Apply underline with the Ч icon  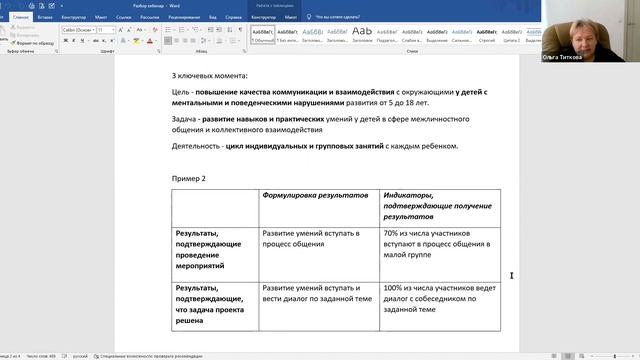[82, 41]
